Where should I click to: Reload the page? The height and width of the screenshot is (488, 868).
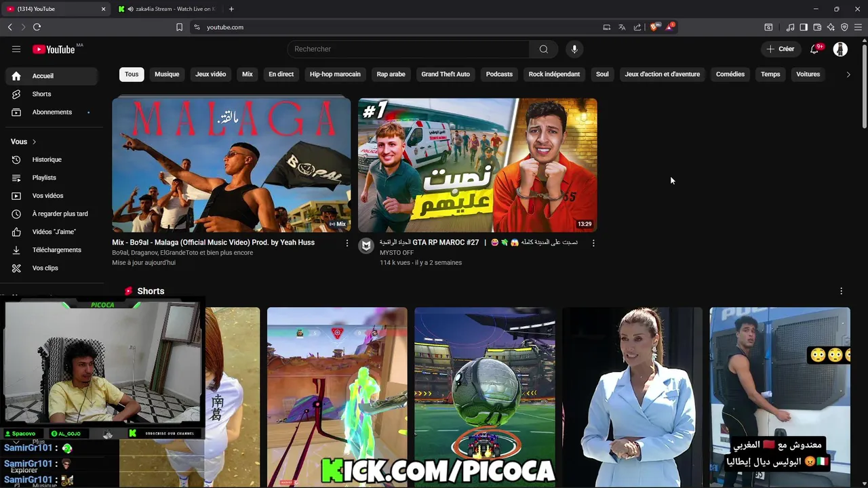click(x=37, y=27)
